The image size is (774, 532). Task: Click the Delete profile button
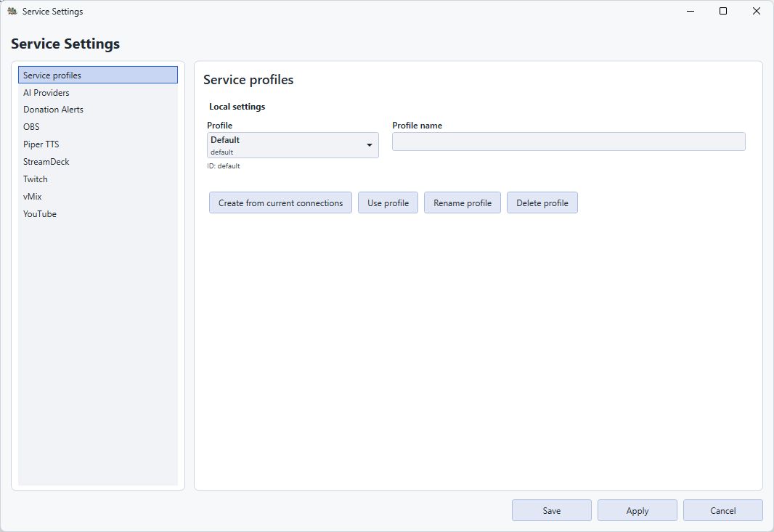542,202
